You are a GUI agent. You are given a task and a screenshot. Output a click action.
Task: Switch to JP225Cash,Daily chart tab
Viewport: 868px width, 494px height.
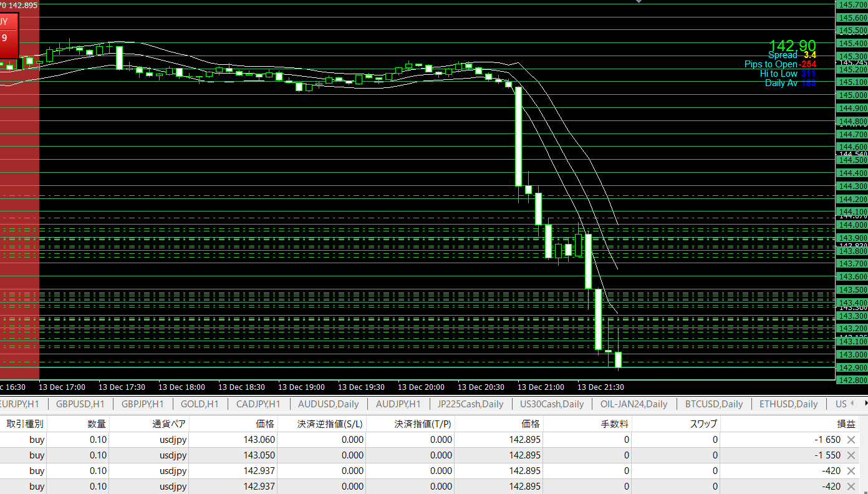(470, 404)
